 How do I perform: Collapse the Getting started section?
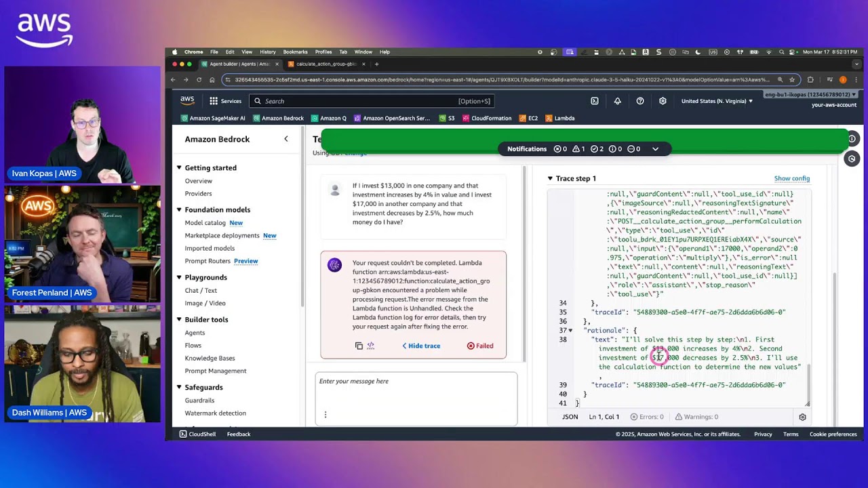coord(179,167)
